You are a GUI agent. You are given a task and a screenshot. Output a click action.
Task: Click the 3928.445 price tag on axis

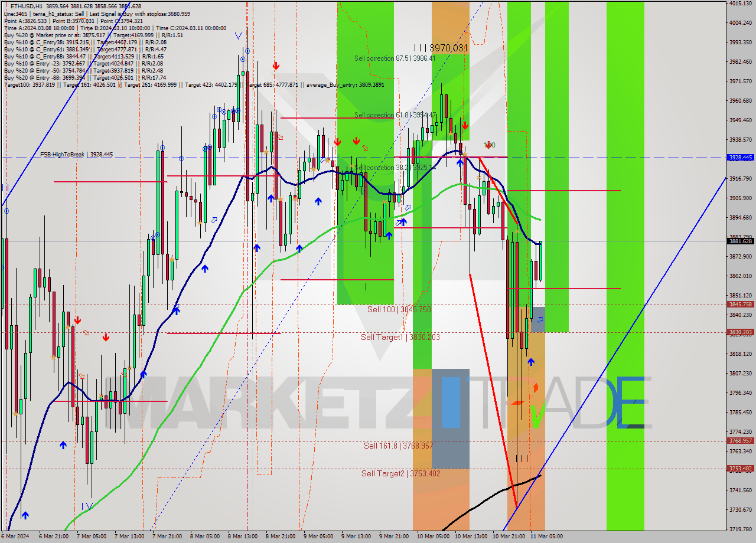coord(741,158)
